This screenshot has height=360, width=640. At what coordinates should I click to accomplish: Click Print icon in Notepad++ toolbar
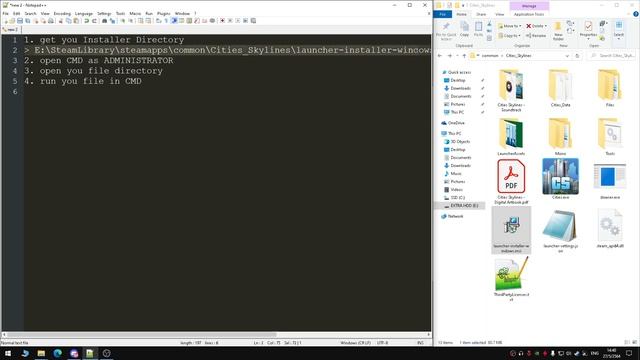coord(51,20)
